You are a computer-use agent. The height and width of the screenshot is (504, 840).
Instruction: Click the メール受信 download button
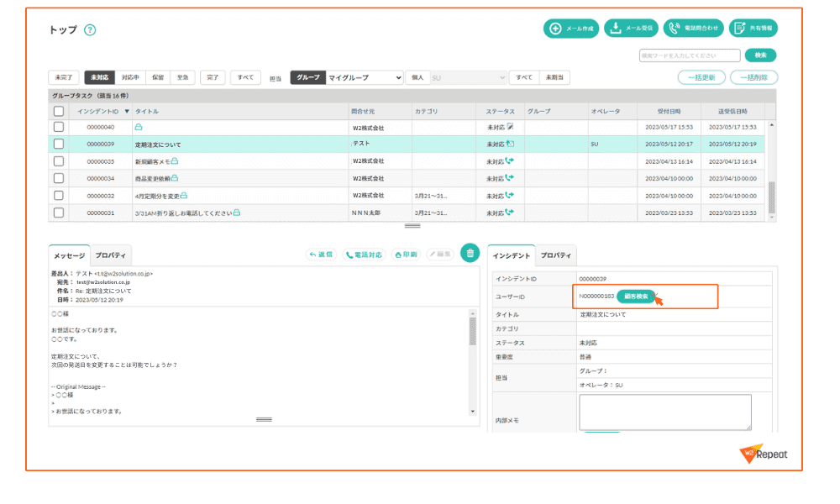point(632,29)
